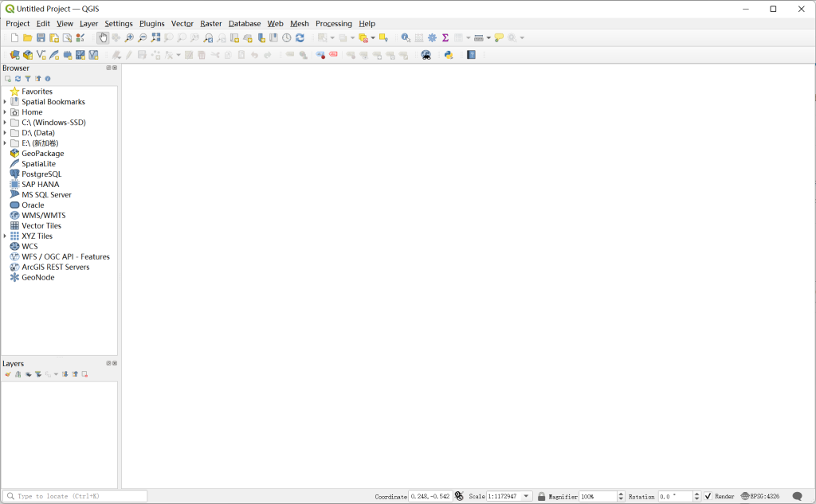Click the Rotation value field
Viewport: 816px width, 504px height.
pyautogui.click(x=675, y=496)
